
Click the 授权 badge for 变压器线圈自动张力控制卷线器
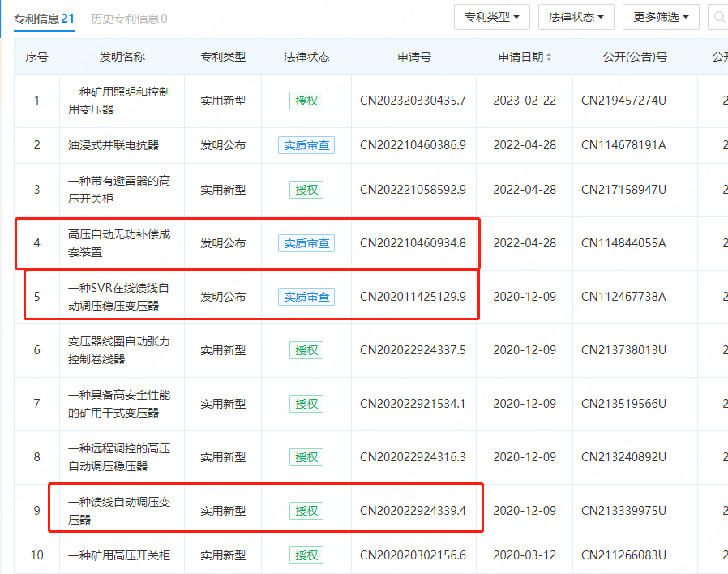click(x=306, y=350)
